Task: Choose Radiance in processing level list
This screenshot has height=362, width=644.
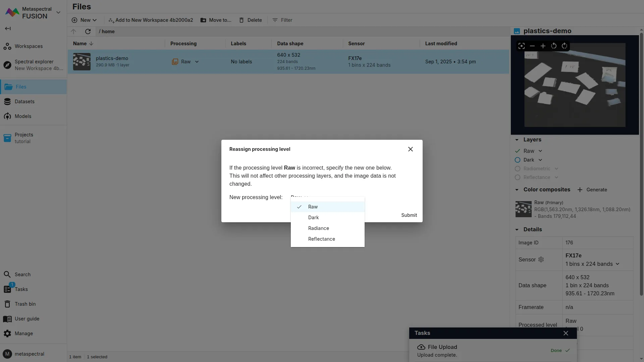Action: tap(318, 228)
